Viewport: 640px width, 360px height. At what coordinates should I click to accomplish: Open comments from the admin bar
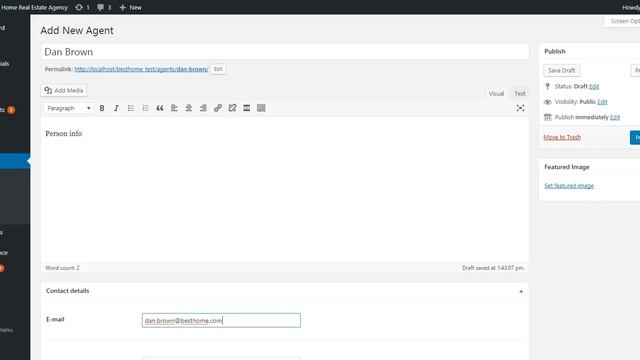click(104, 7)
